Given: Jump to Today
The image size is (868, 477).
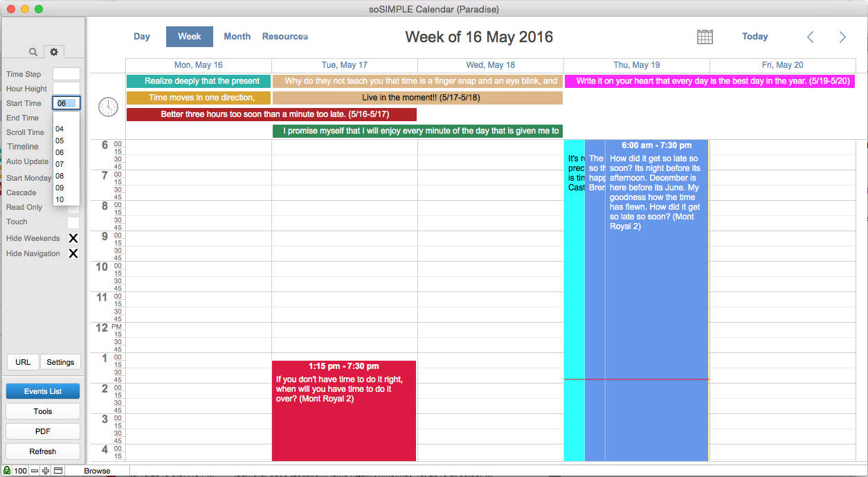Looking at the screenshot, I should [x=755, y=37].
